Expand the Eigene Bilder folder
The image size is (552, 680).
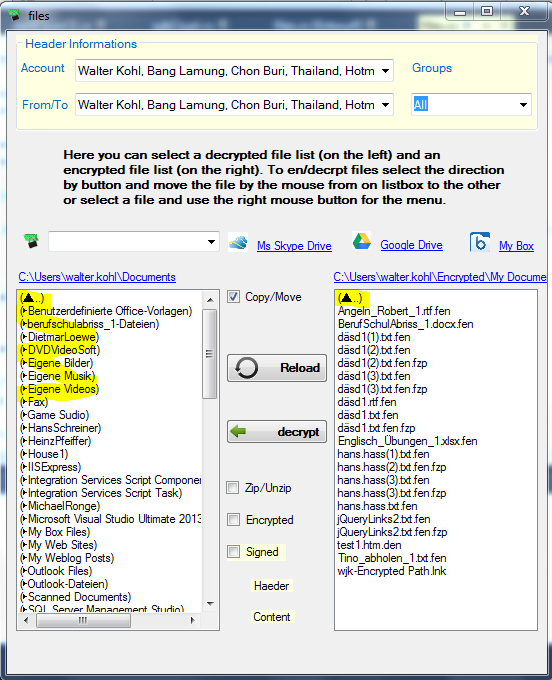point(25,363)
